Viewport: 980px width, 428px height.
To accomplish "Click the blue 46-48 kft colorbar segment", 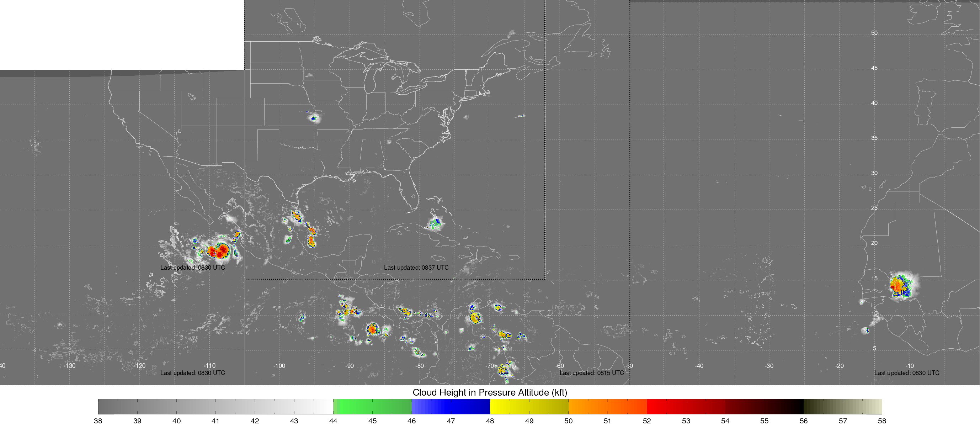I will click(x=451, y=406).
